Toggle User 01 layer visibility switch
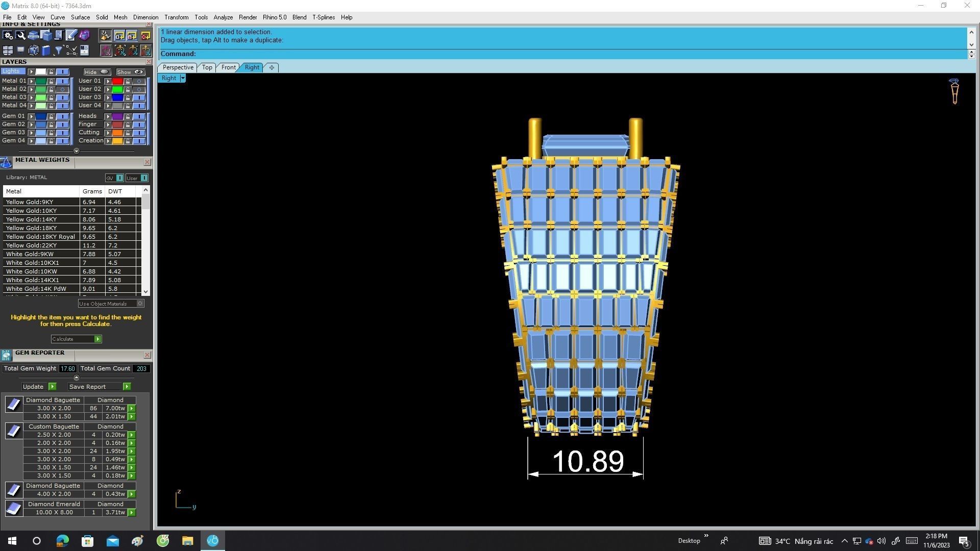 139,81
